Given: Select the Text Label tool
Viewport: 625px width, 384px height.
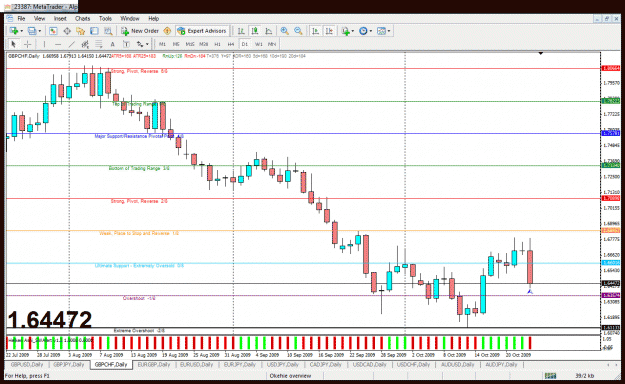Looking at the screenshot, I should tap(126, 44).
